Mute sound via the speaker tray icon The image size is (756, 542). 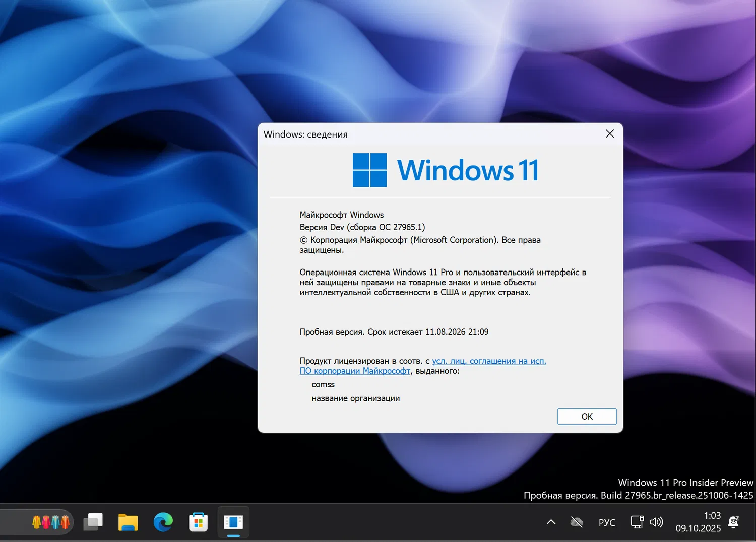coord(657,522)
